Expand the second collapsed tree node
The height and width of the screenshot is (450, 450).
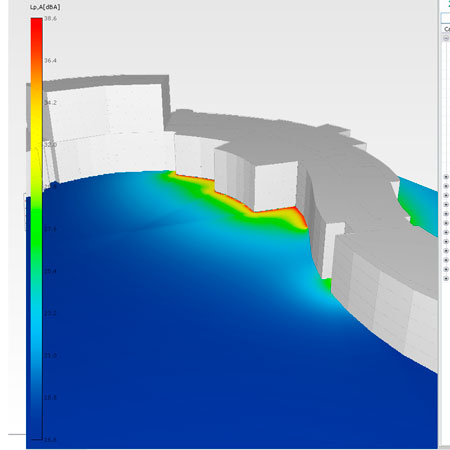(446, 186)
